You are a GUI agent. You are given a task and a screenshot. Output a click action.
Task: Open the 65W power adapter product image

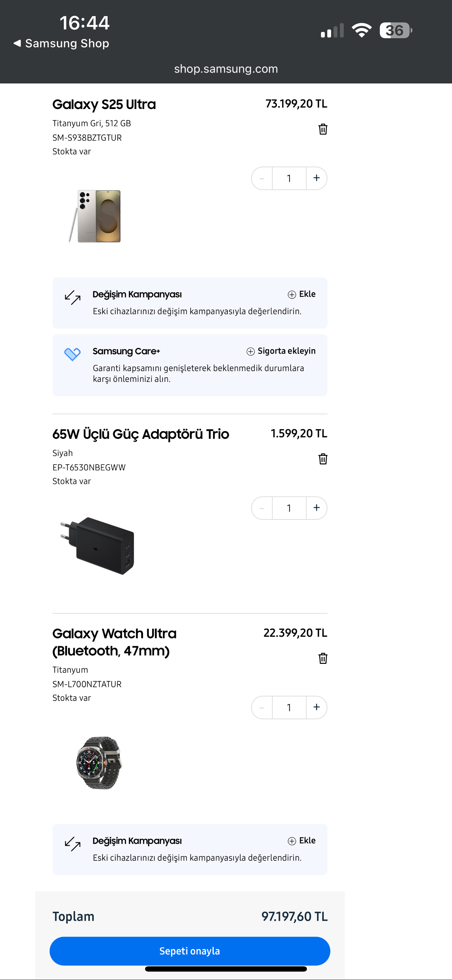(x=98, y=545)
